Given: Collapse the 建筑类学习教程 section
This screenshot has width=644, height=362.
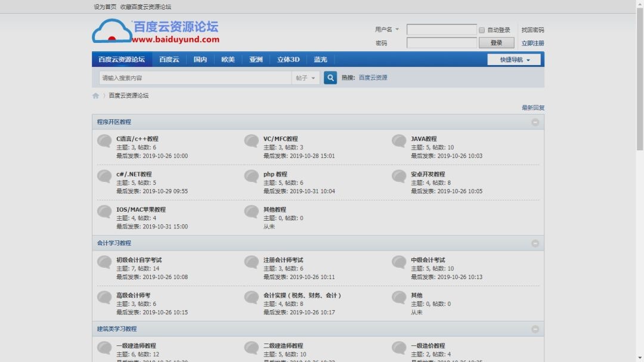Looking at the screenshot, I should pos(535,329).
